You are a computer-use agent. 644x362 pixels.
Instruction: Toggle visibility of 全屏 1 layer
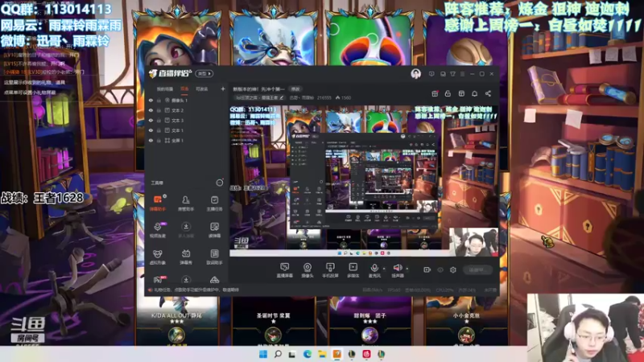pyautogui.click(x=151, y=140)
